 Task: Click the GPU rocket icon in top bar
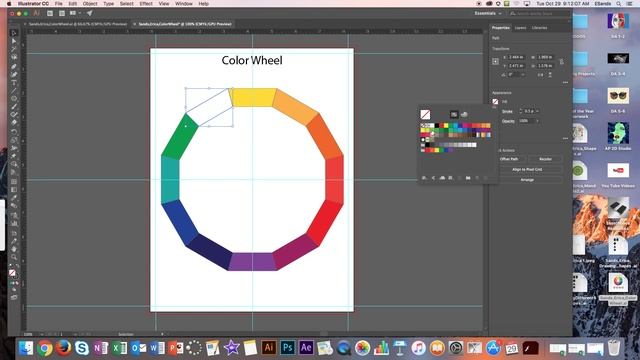pos(89,13)
